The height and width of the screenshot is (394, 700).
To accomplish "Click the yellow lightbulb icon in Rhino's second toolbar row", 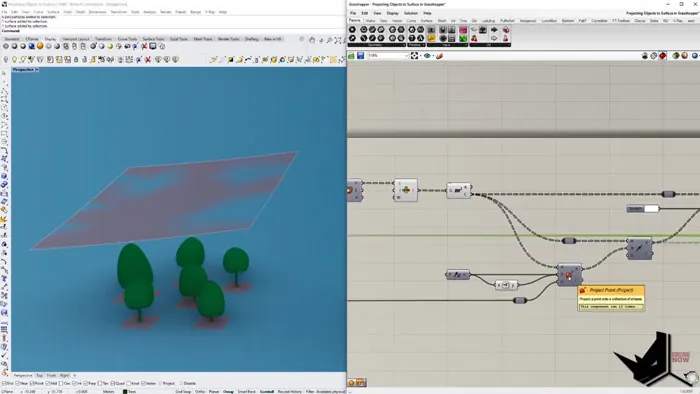I will (x=15, y=59).
